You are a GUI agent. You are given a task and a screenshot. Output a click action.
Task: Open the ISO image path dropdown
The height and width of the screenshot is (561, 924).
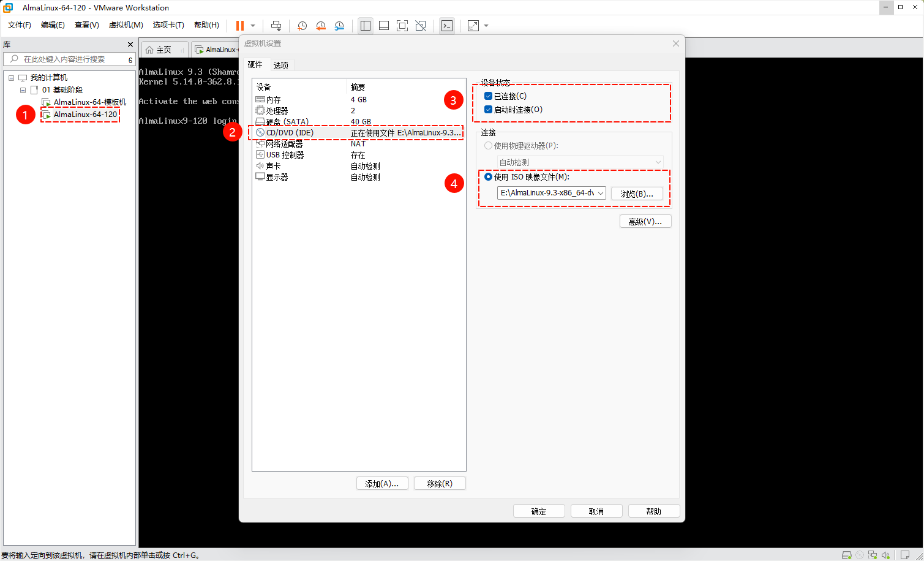[x=600, y=194]
